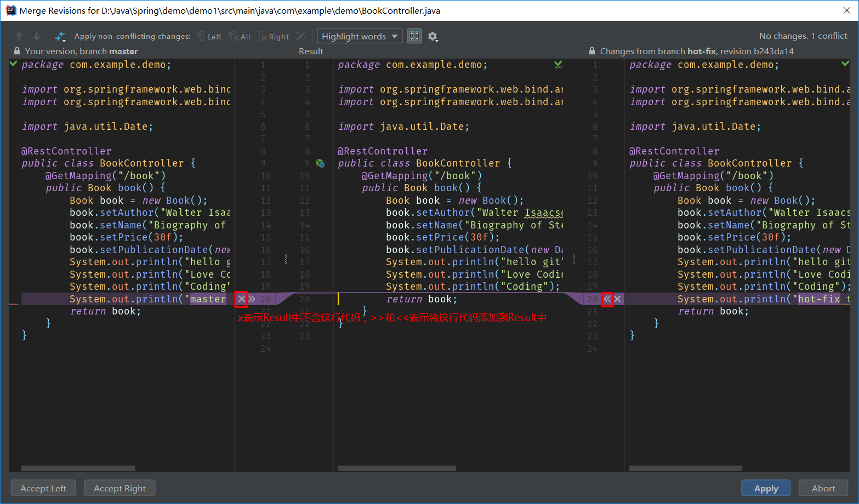Click the Accept Left button

43,488
